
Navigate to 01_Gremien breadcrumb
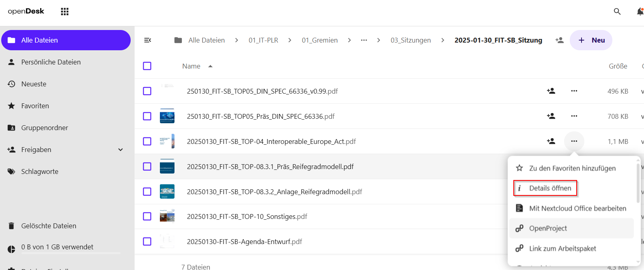(x=320, y=40)
